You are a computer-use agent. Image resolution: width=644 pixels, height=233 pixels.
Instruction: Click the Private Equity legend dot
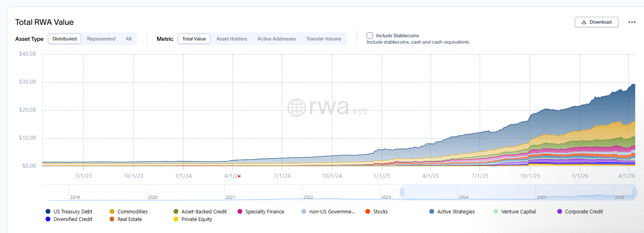coord(176,219)
